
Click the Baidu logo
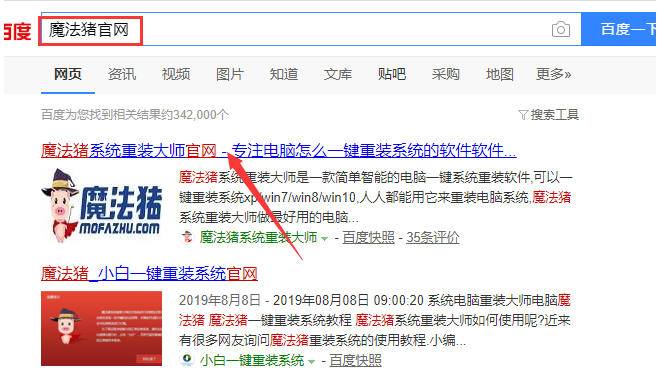17,31
